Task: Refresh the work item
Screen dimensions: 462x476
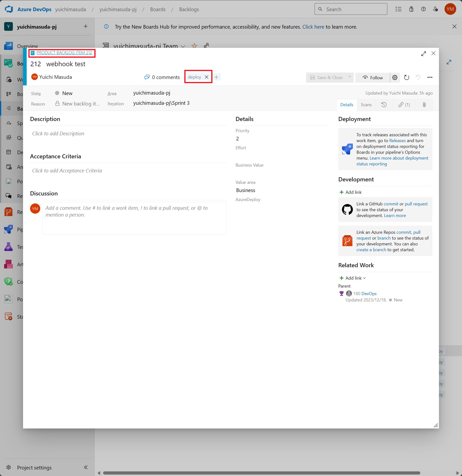Action: 406,77
